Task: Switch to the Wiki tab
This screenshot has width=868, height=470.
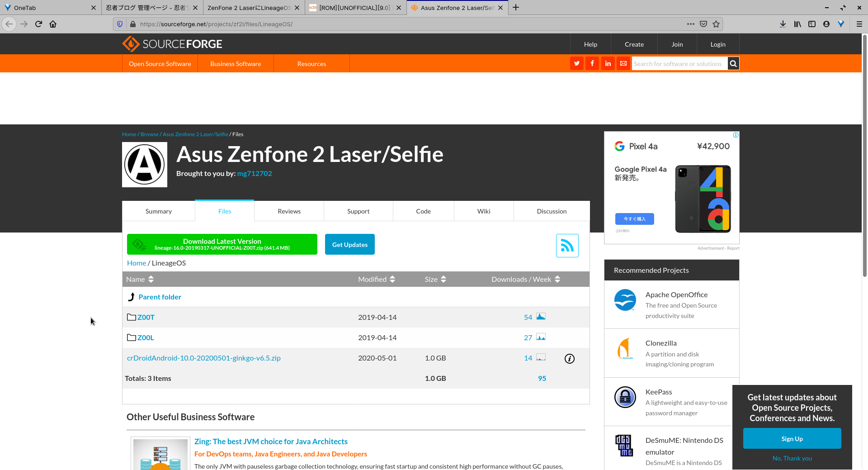Action: [484, 211]
